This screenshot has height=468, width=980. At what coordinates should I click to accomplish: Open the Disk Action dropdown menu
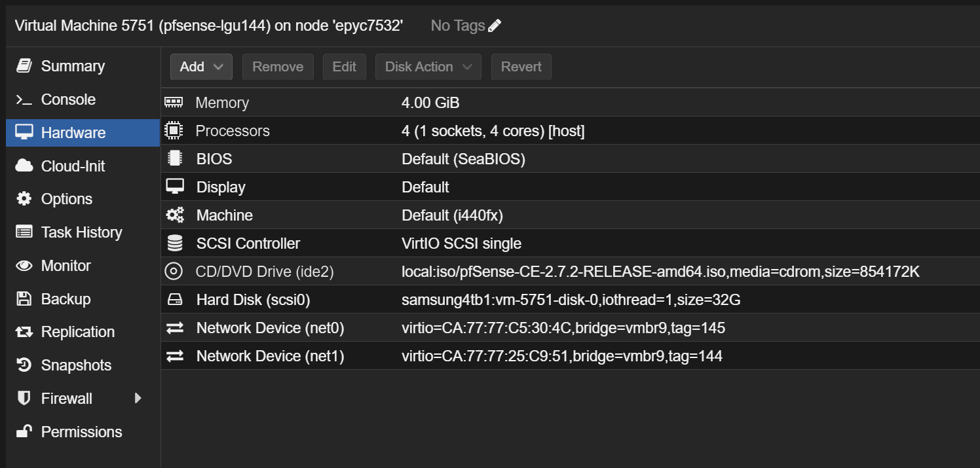click(428, 67)
